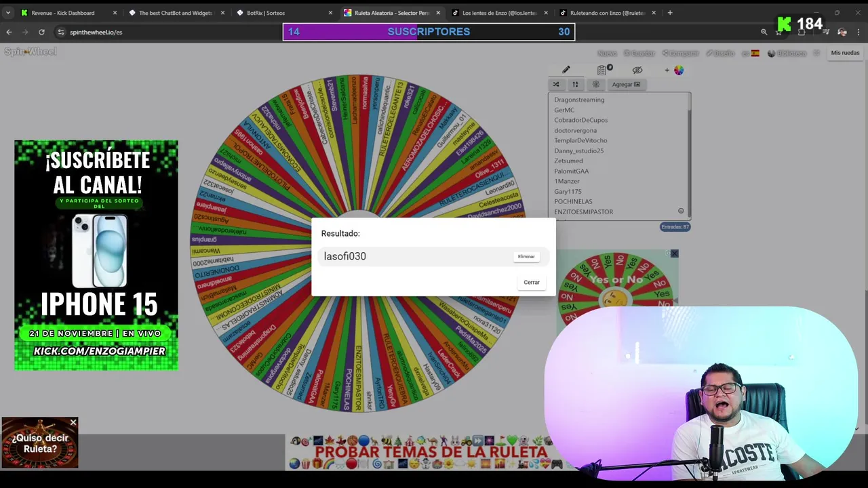This screenshot has height=488, width=868.
Task: Select the pencil entries editor tab
Action: pos(566,70)
